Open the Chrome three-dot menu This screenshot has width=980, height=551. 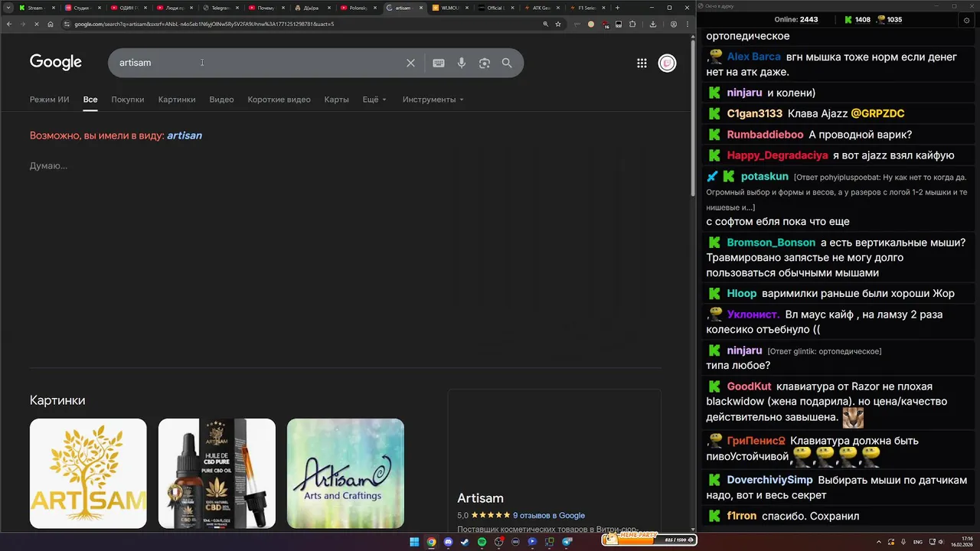pos(687,24)
